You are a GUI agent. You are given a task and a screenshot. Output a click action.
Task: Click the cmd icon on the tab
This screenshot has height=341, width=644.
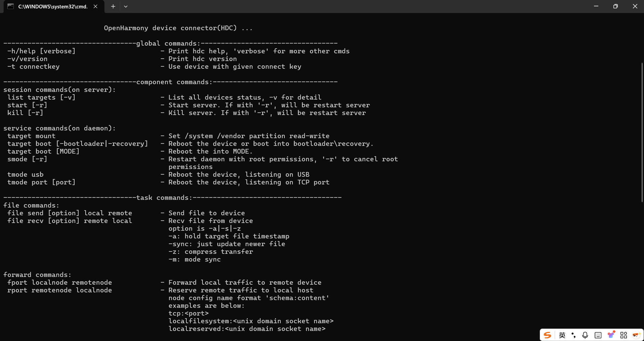pos(11,6)
